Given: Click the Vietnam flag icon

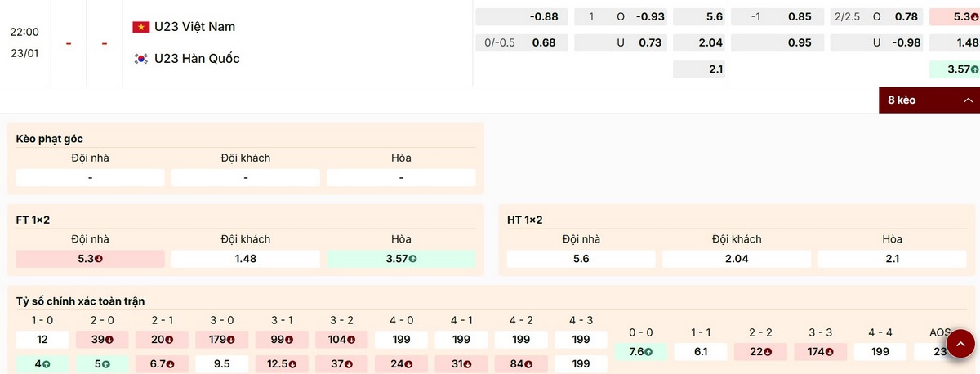Looking at the screenshot, I should [141, 27].
